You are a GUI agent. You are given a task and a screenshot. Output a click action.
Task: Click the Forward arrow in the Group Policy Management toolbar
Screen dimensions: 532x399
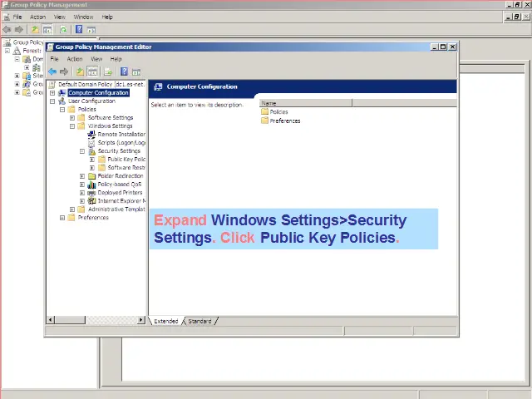[19, 30]
